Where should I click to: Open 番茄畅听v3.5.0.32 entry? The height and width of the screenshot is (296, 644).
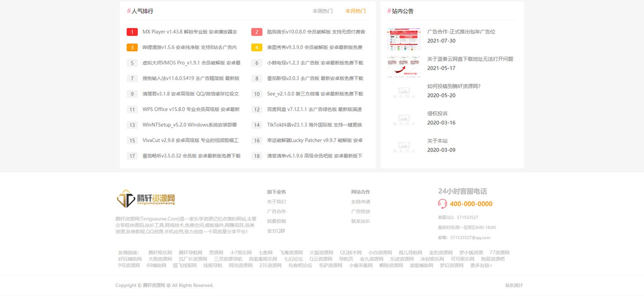tap(191, 156)
